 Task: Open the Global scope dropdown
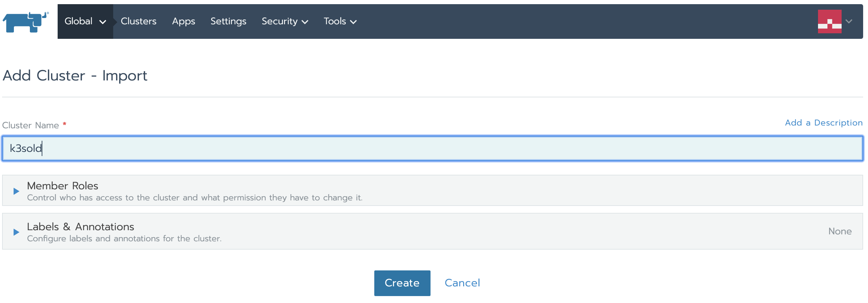[85, 21]
